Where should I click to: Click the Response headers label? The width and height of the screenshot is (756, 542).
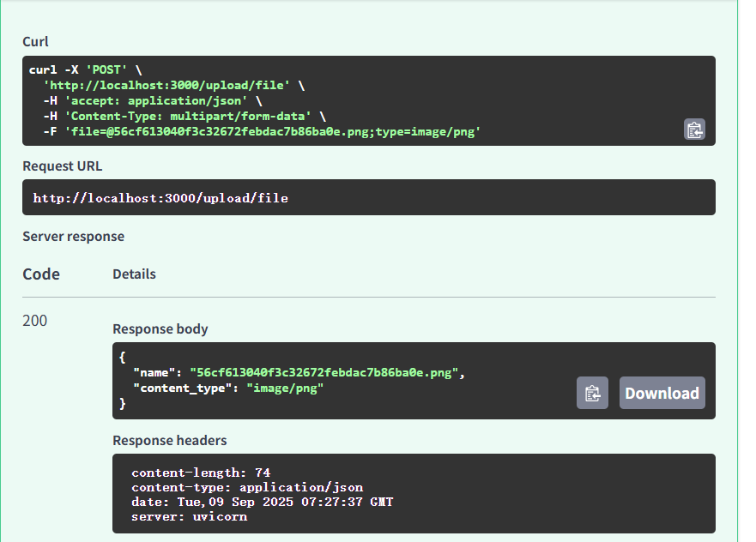pos(170,440)
